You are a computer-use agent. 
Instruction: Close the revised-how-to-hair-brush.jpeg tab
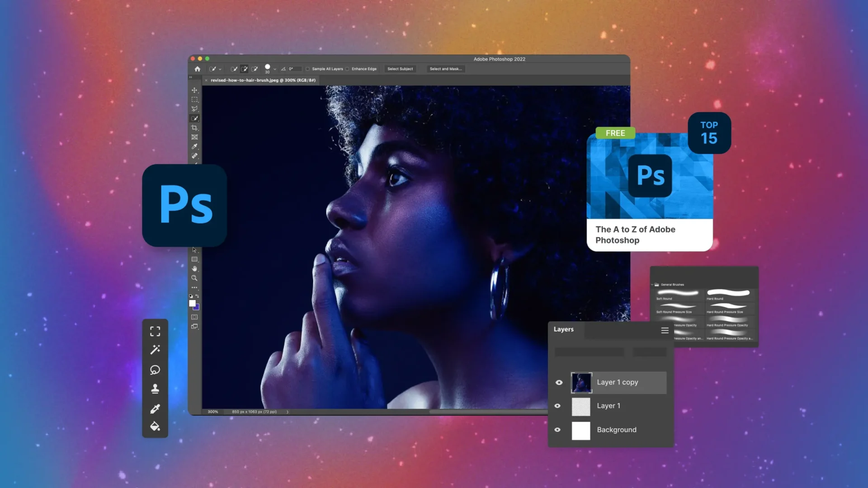[x=206, y=80]
